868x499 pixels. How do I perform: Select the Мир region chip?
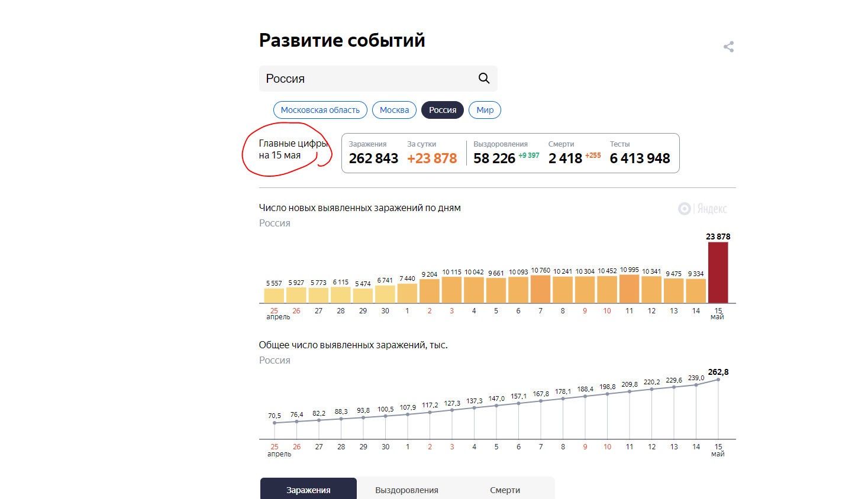coord(485,110)
